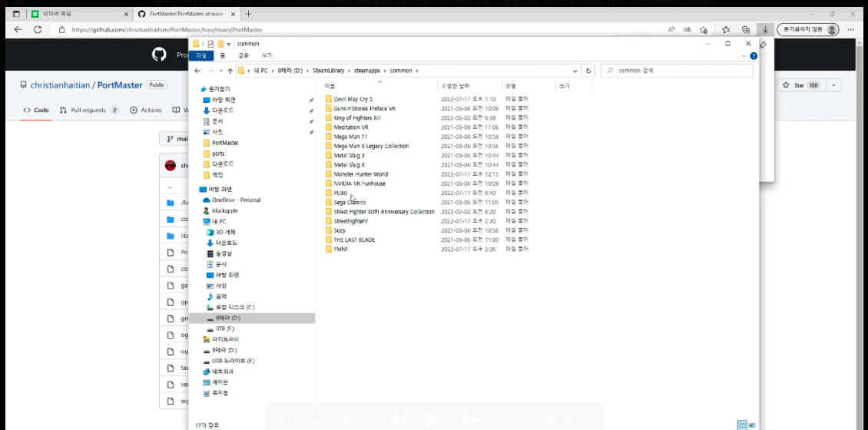View site information lock icon in Edge

(x=64, y=29)
